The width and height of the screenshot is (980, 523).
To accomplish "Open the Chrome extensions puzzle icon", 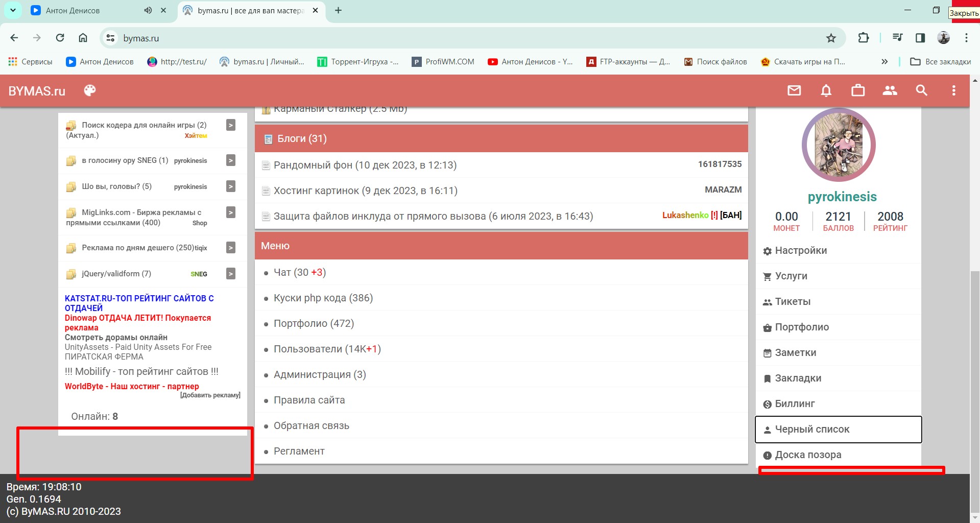I will 863,38.
